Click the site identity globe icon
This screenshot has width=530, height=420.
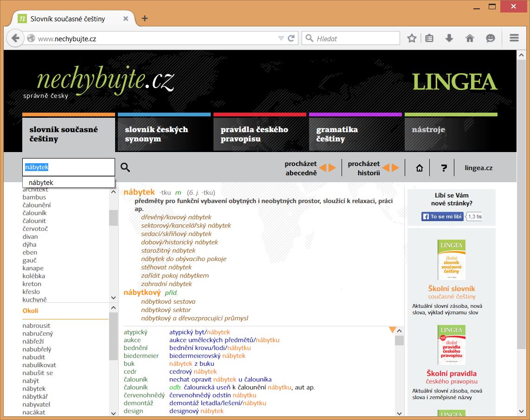tap(31, 38)
